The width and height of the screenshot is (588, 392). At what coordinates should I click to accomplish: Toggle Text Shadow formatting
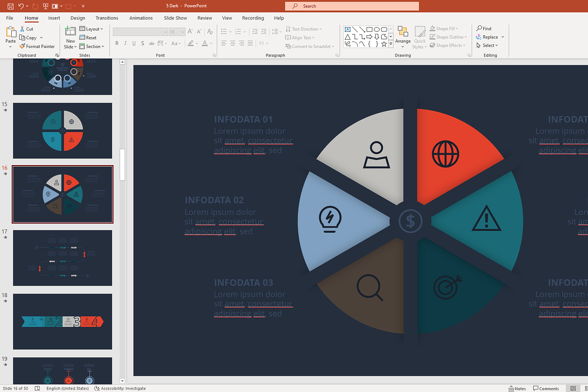pos(143,43)
